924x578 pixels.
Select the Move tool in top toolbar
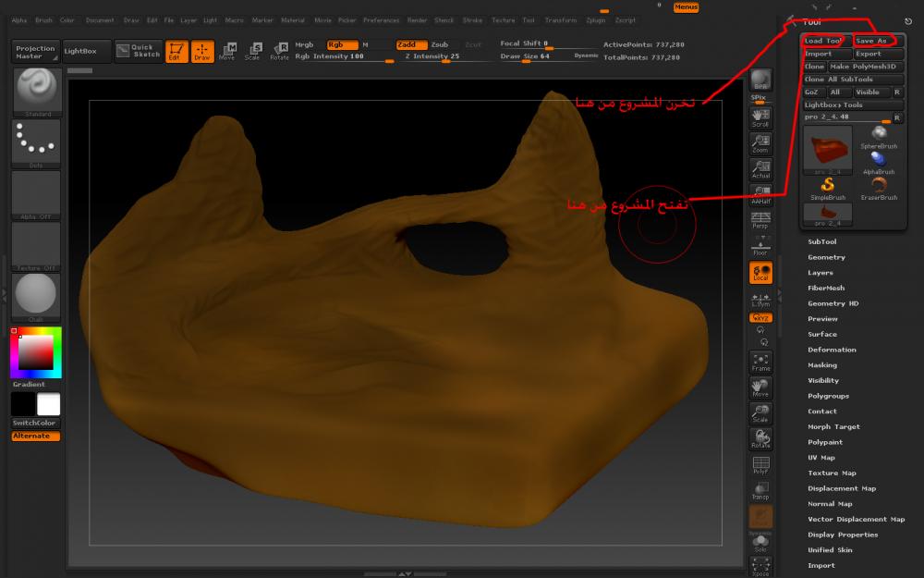226,51
